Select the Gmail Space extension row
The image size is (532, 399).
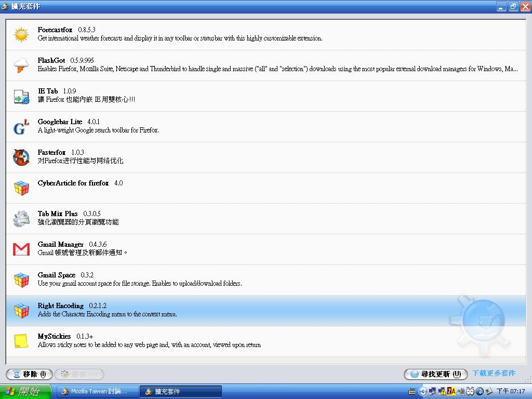tap(260, 280)
